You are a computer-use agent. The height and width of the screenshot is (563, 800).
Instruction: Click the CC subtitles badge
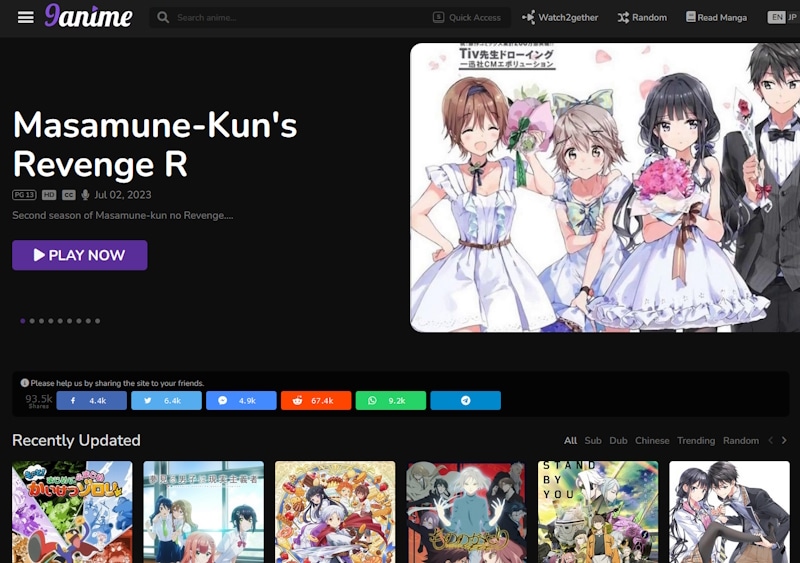(x=68, y=195)
